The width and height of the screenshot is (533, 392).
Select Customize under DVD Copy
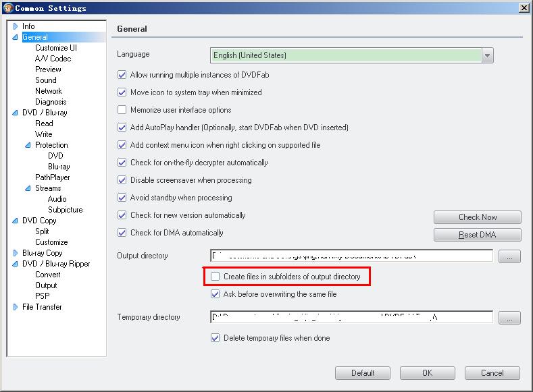51,242
